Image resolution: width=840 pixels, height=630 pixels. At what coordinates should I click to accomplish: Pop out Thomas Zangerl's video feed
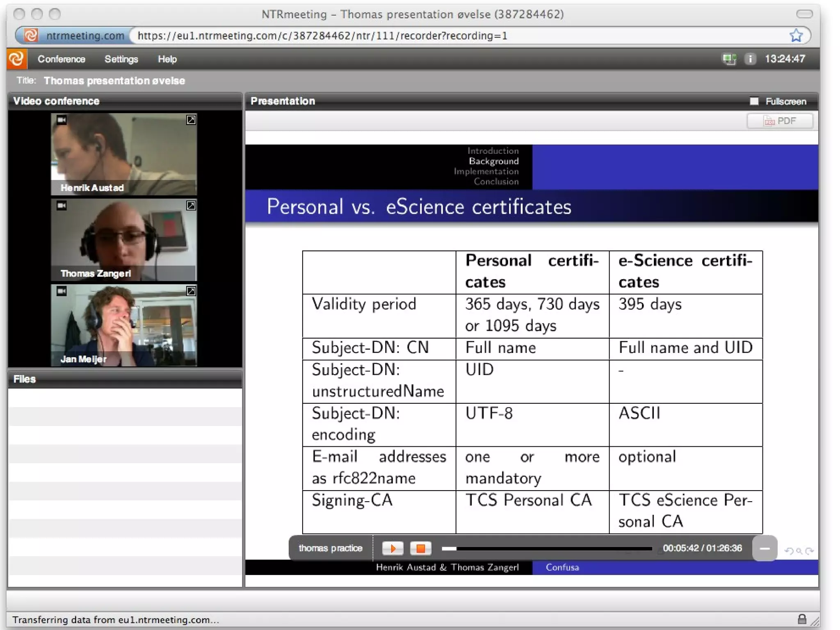[x=191, y=205]
